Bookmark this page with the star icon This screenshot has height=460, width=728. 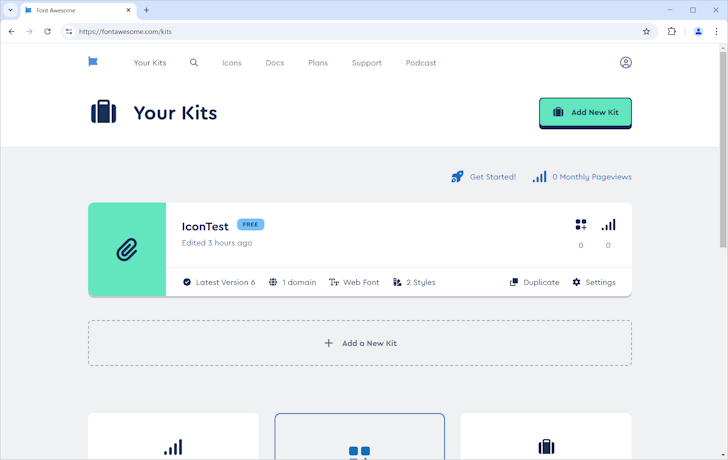pyautogui.click(x=646, y=31)
